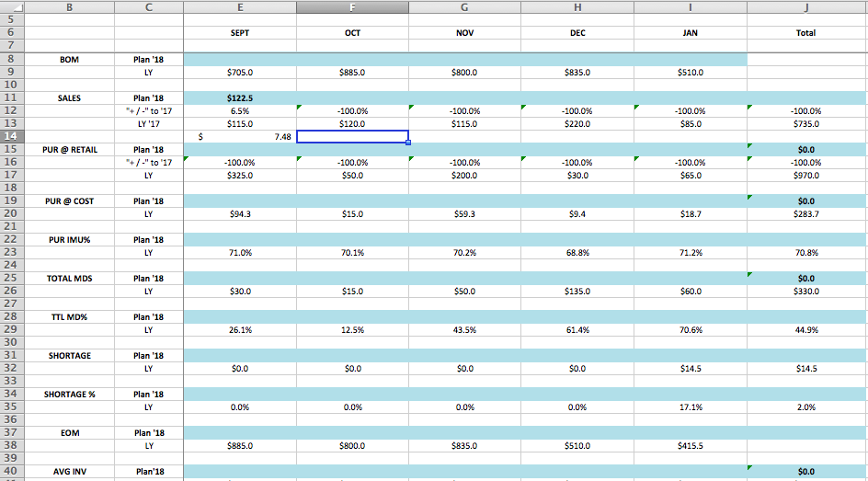Click the JAN month heading cell

click(x=691, y=33)
